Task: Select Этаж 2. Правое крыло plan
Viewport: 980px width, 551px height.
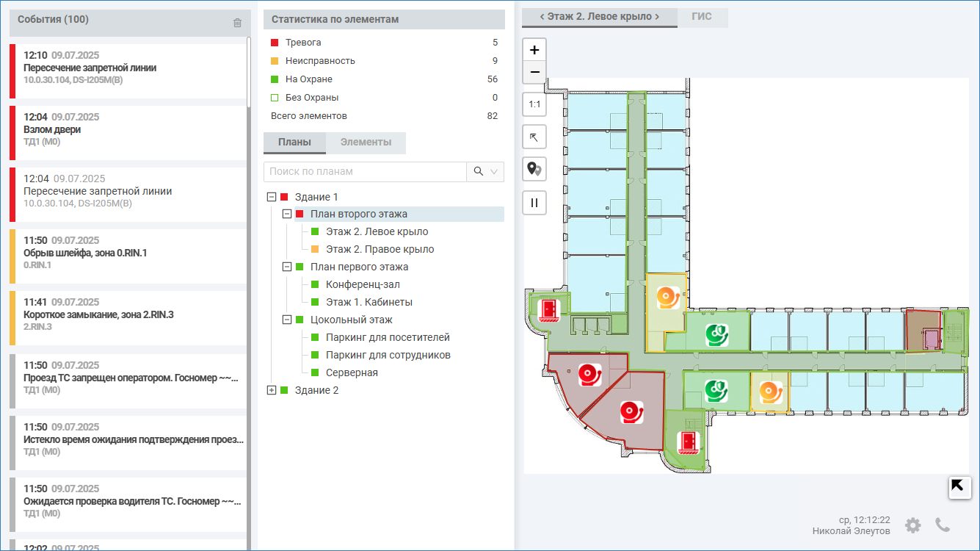Action: coord(380,249)
